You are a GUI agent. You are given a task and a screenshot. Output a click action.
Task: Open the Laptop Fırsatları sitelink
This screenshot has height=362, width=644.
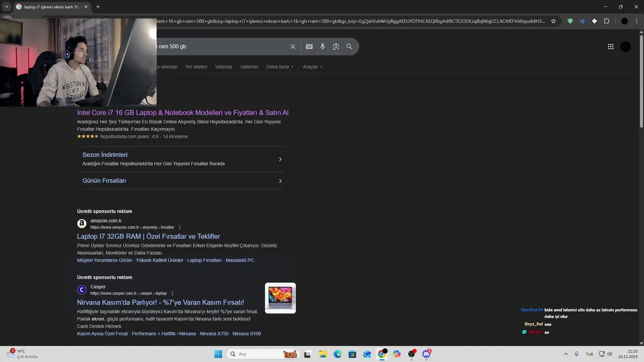[x=204, y=260]
